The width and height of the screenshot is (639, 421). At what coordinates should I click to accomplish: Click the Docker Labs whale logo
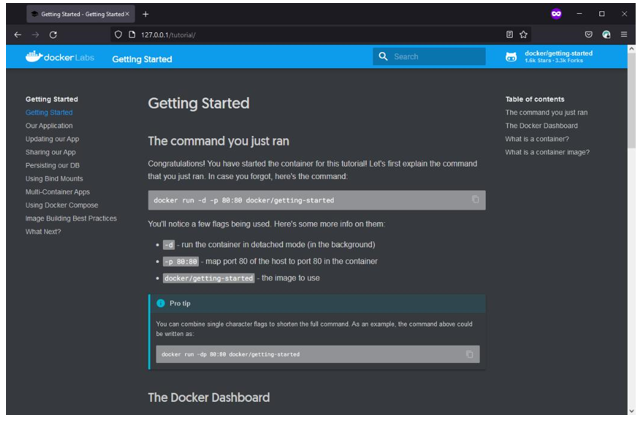pyautogui.click(x=60, y=57)
